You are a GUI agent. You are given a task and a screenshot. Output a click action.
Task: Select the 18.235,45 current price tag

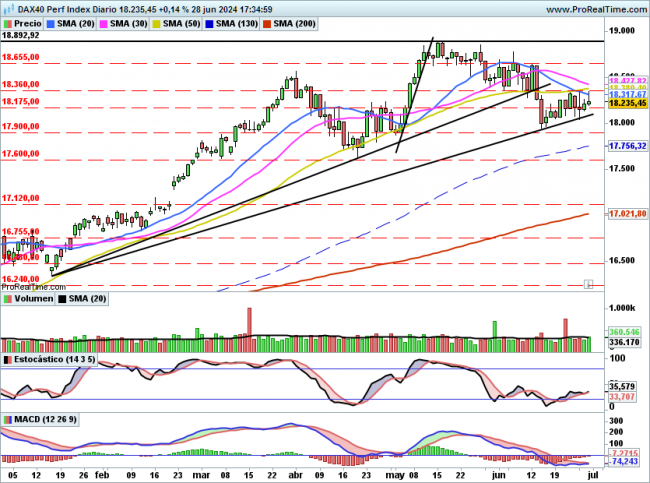(628, 103)
